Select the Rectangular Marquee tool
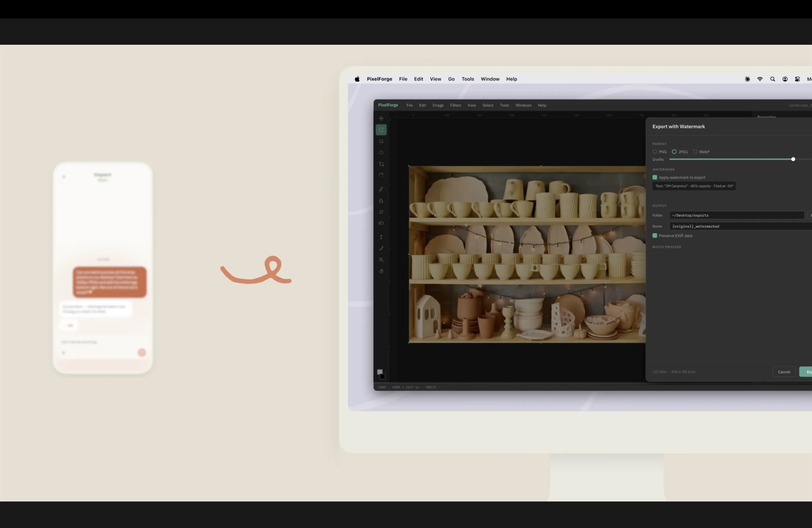The image size is (812, 528). pos(381,130)
